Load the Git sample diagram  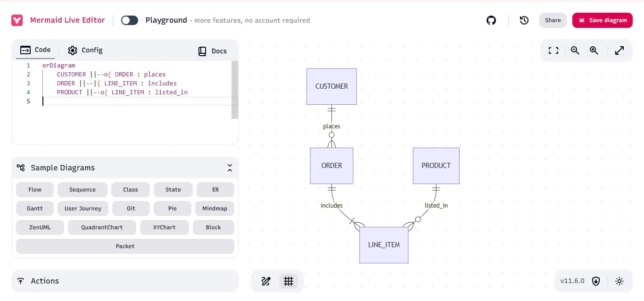tap(131, 209)
